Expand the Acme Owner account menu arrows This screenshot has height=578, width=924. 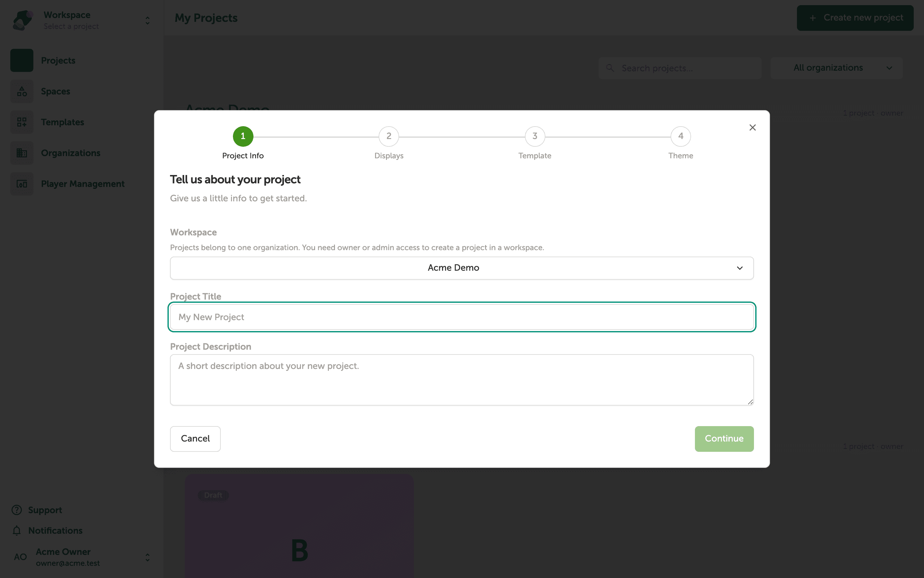pyautogui.click(x=147, y=557)
